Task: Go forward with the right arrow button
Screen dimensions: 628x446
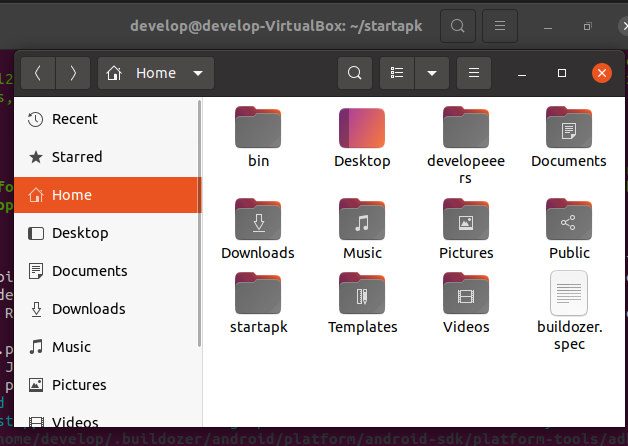Action: point(73,73)
